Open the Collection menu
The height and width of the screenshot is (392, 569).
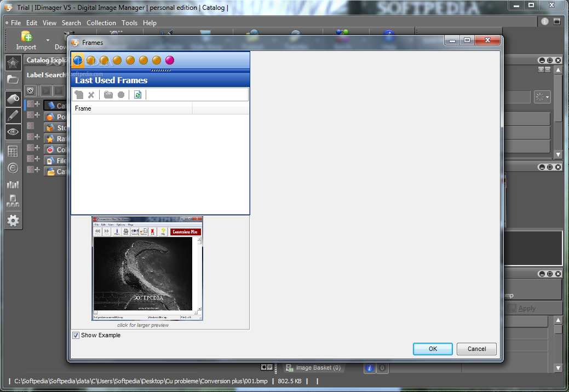tap(101, 23)
